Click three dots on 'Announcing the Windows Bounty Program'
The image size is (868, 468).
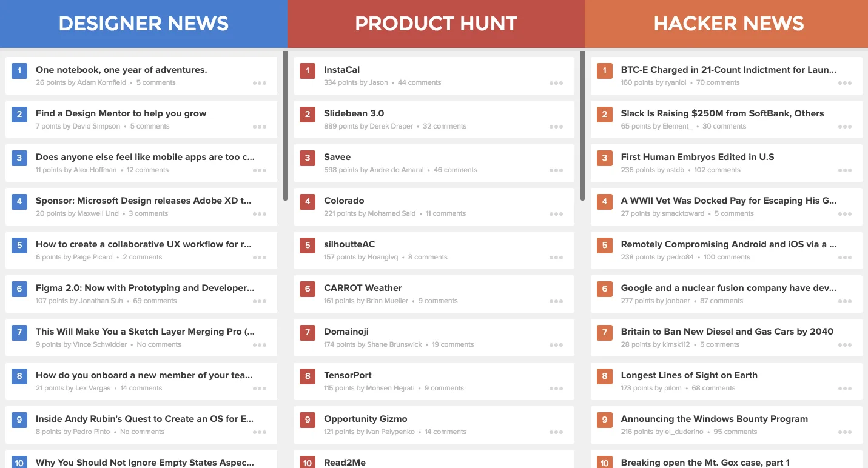point(845,432)
